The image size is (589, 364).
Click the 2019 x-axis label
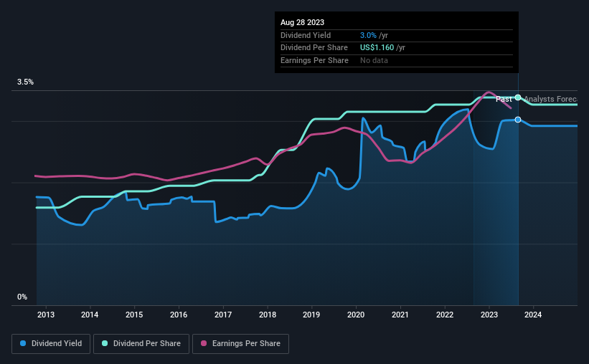tap(311, 315)
